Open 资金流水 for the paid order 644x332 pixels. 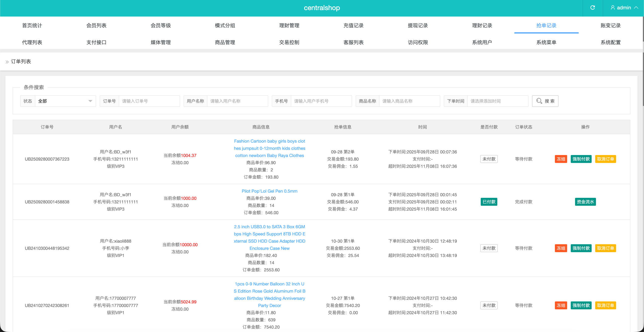point(585,202)
